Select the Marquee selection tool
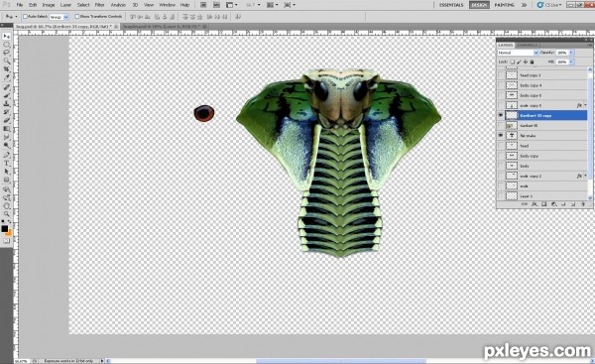This screenshot has height=364, width=595. [7, 45]
